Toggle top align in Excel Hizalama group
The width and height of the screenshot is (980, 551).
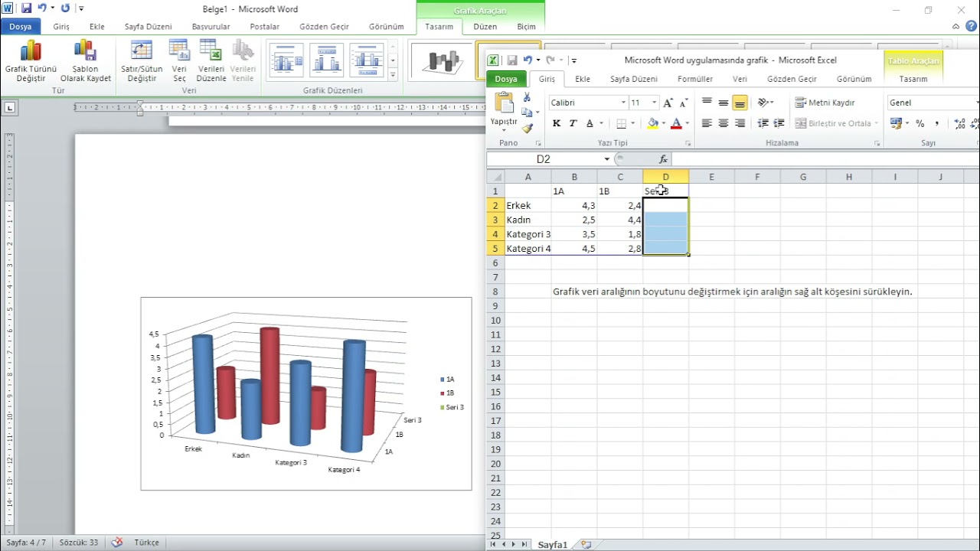tap(707, 103)
